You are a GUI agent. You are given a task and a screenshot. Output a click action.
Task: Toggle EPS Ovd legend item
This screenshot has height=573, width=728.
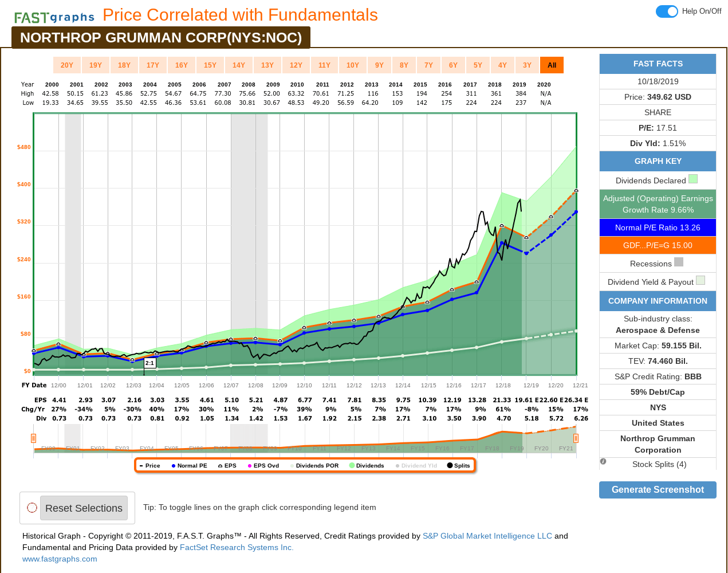[263, 465]
